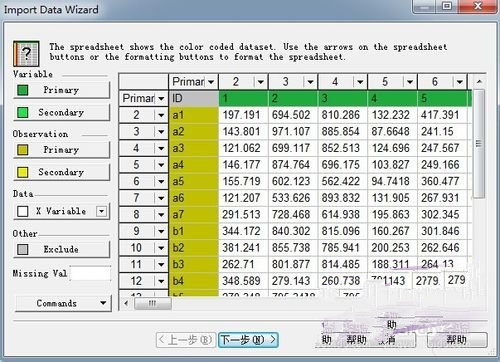Viewport: 500px width, 362px height.
Task: Select observation cell b3
Action: pyautogui.click(x=194, y=264)
